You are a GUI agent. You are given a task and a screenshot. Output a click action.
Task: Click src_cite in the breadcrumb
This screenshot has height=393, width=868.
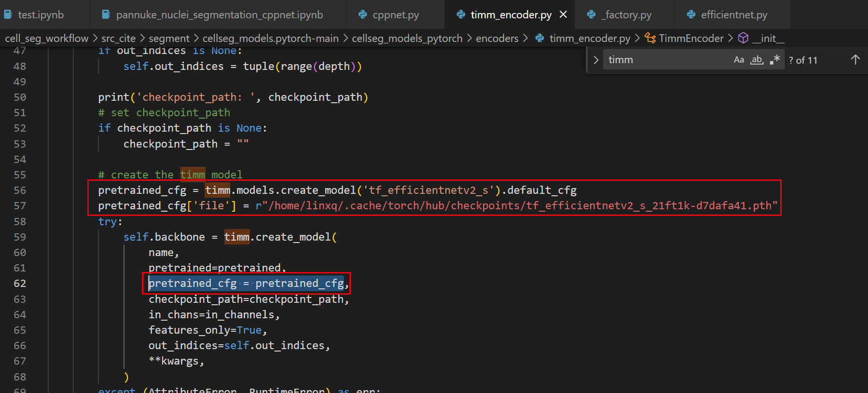tap(119, 38)
